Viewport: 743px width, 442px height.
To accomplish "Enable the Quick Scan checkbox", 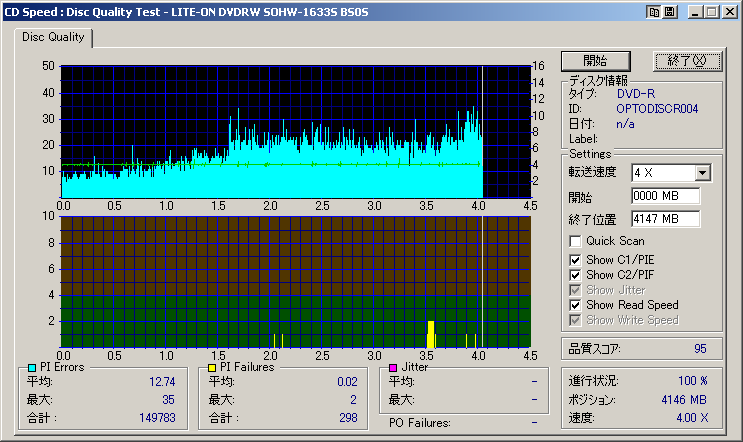I will 575,241.
